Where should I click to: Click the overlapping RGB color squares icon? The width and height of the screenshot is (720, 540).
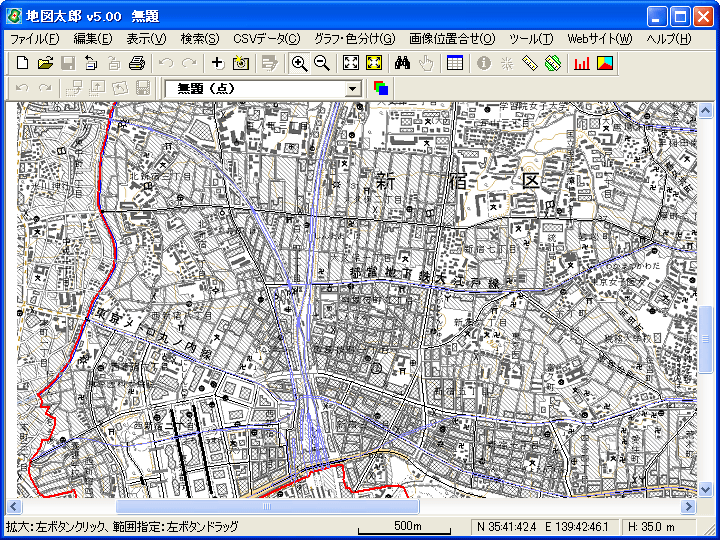381,89
